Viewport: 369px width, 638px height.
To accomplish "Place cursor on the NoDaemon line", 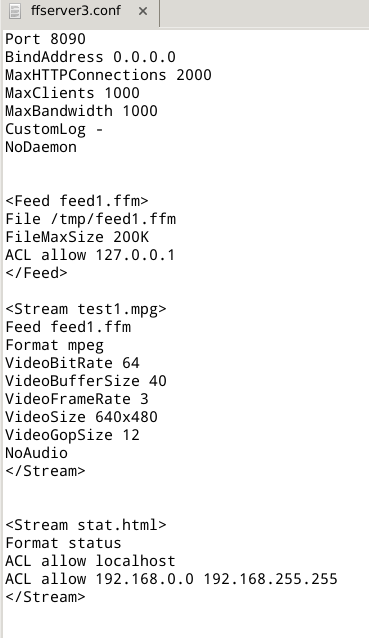I will coord(41,147).
